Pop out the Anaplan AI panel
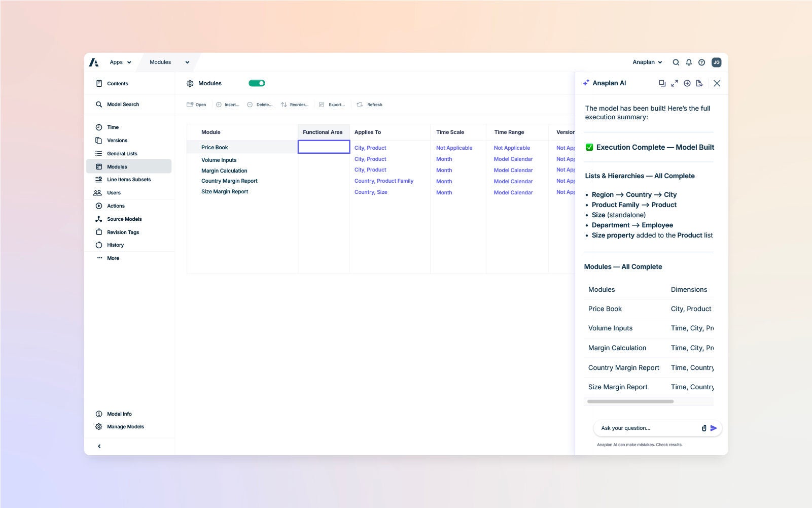 [662, 83]
